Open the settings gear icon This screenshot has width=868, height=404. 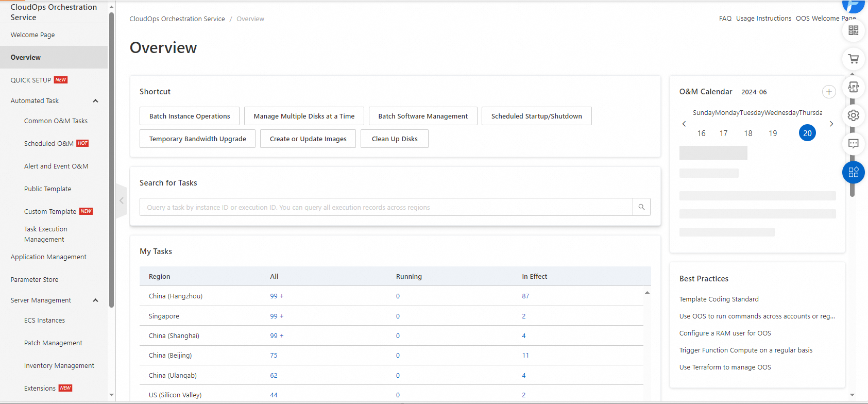point(853,115)
